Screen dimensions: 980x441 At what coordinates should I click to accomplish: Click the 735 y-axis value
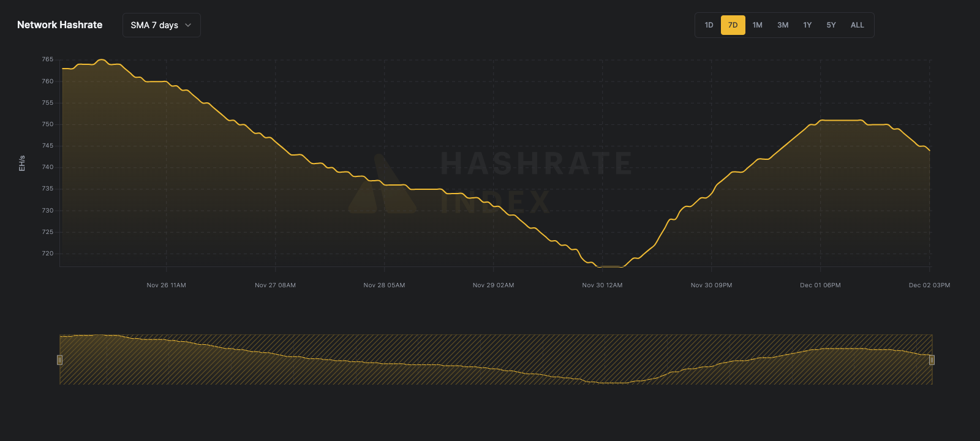click(48, 189)
